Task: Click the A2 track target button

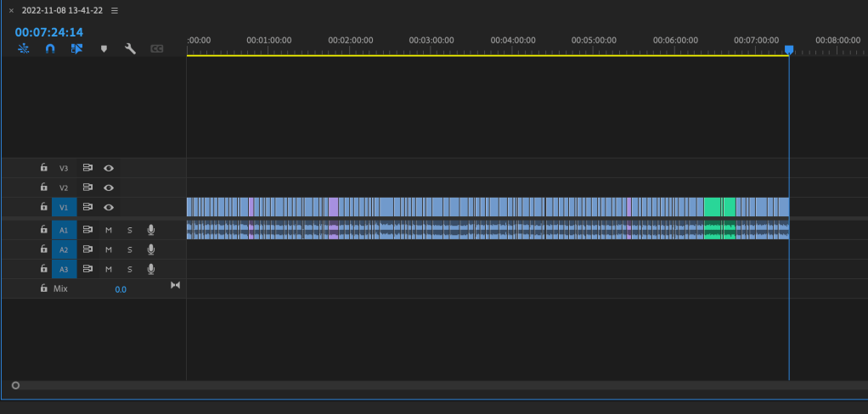Action: [x=64, y=249]
